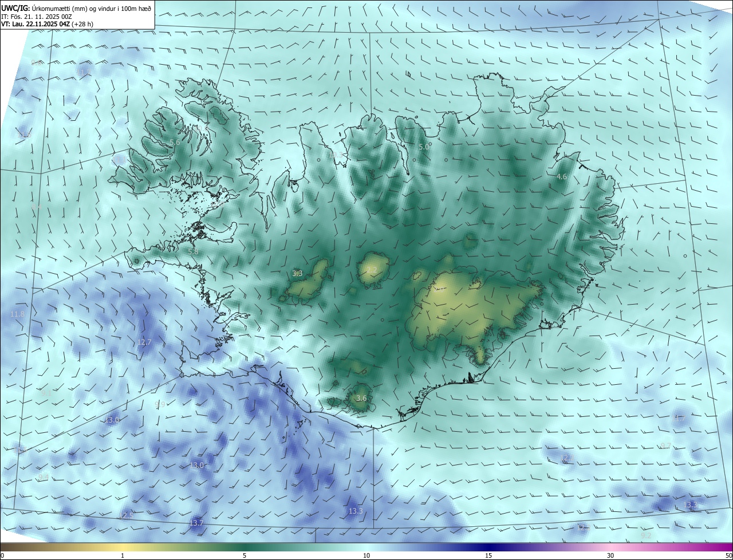The image size is (733, 560).
Task: Click the 5.8 value label on the map
Action: pyautogui.click(x=193, y=251)
